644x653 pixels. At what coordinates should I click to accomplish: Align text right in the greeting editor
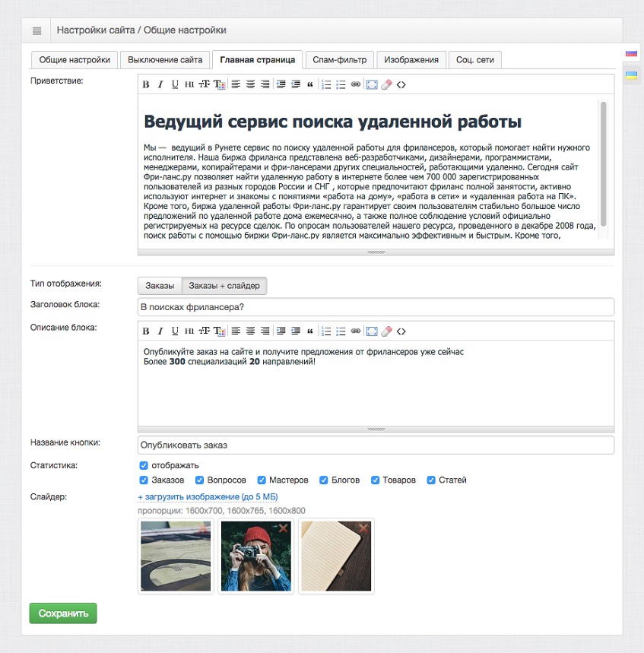coord(265,84)
